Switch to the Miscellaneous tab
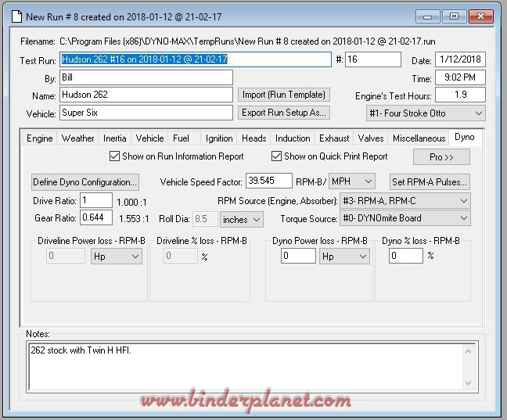The image size is (507, 420). (x=419, y=138)
